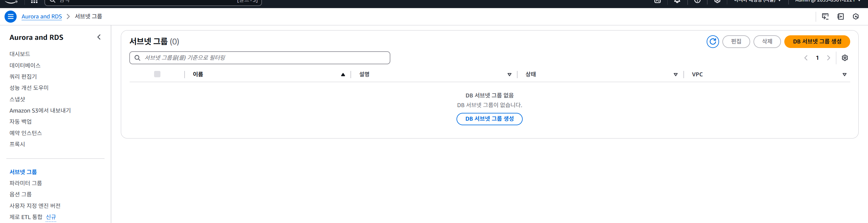Open 상태 column sort dropdown arrow

point(675,75)
